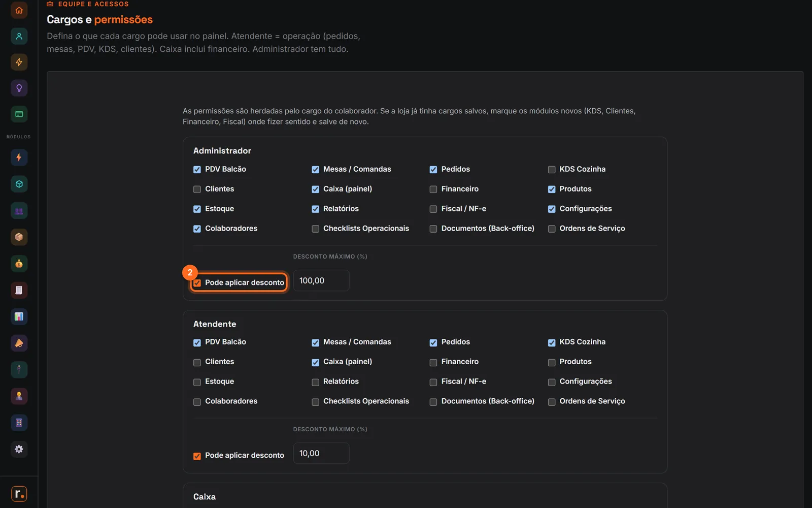Enable Produtos for Atendente
This screenshot has width=812, height=508.
click(x=552, y=363)
